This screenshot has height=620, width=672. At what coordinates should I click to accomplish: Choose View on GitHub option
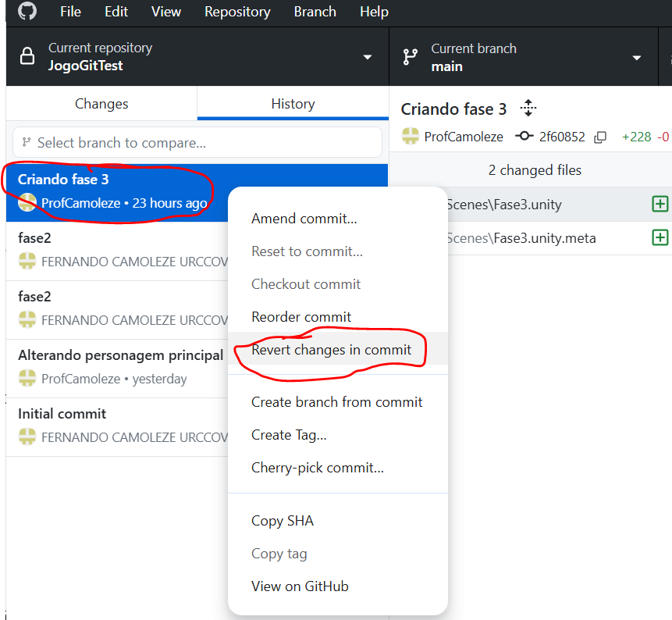300,586
